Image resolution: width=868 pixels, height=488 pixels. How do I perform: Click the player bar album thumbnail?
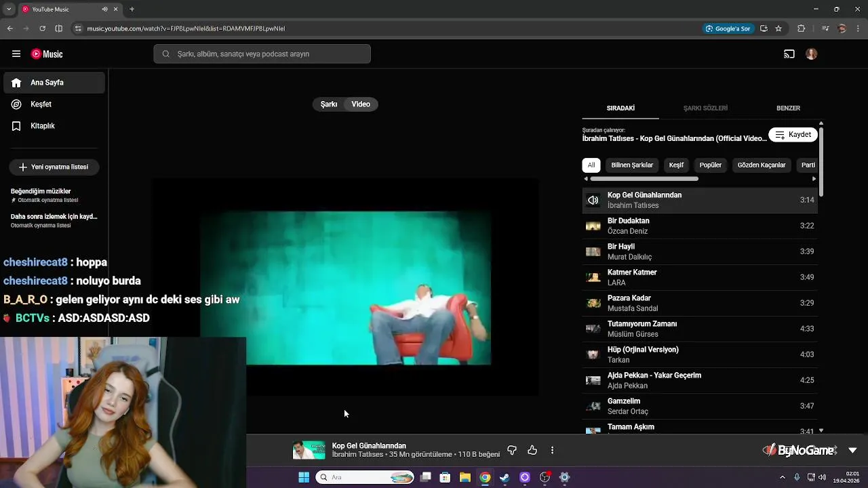click(309, 450)
